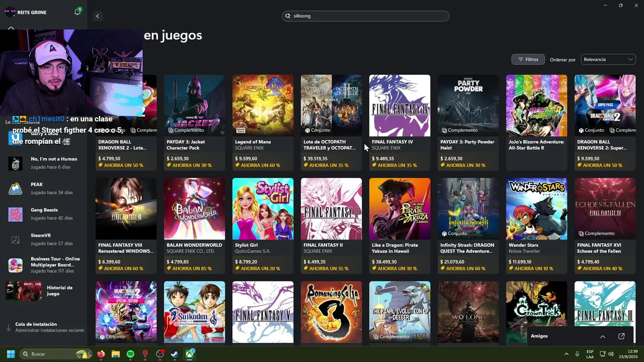
Task: Open OBS Studio from the taskbar
Action: click(160, 354)
